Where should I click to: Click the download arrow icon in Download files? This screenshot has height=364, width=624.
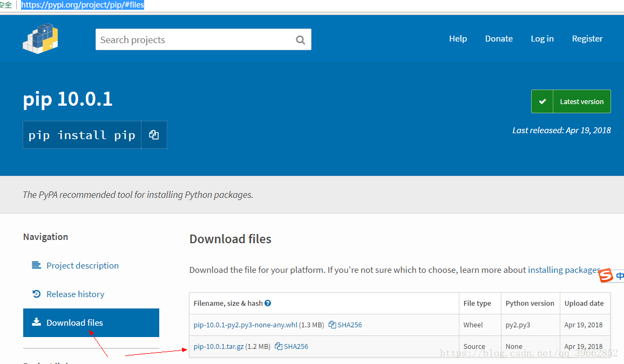[36, 322]
